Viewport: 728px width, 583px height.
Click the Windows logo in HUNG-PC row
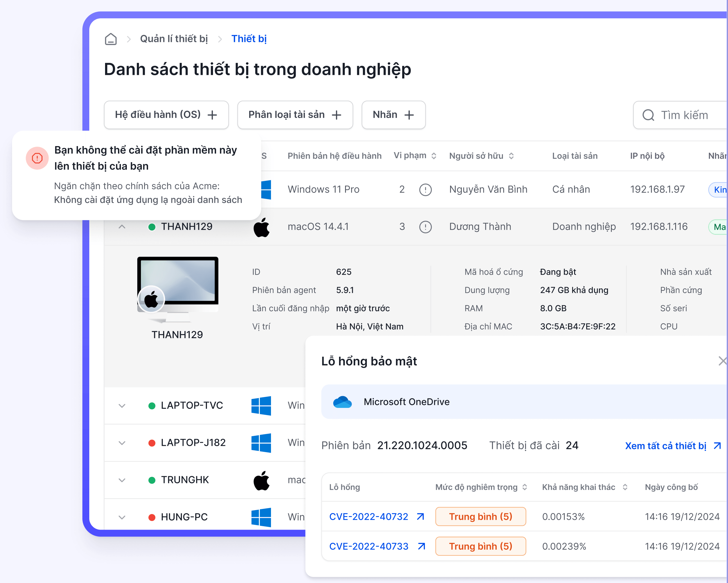click(261, 517)
